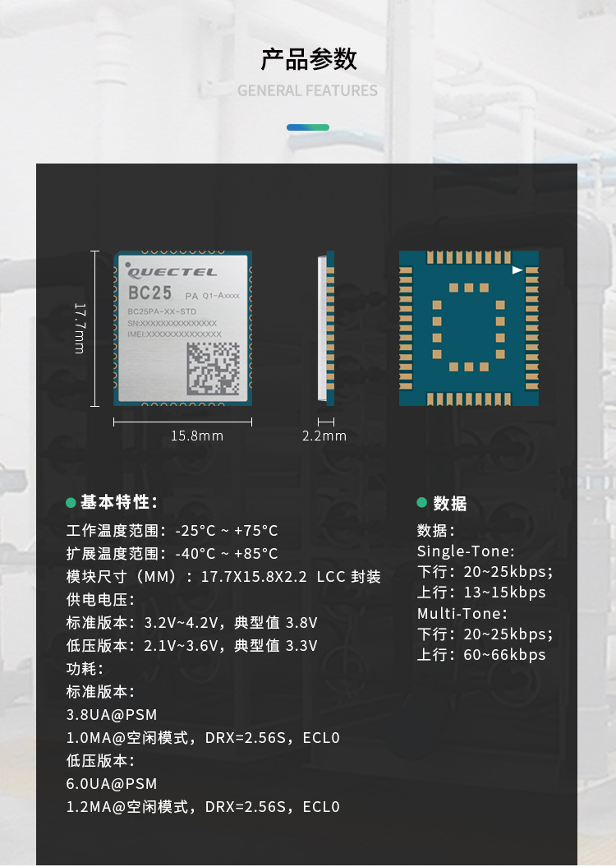
Task: Click the 3.8UA@PSM value
Action: 112,715
